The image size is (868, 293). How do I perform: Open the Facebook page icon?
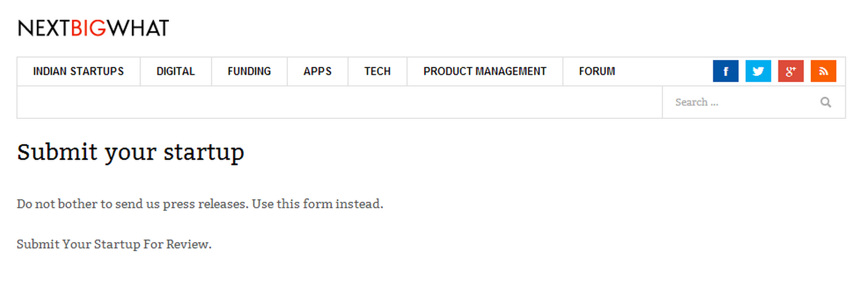pyautogui.click(x=726, y=71)
